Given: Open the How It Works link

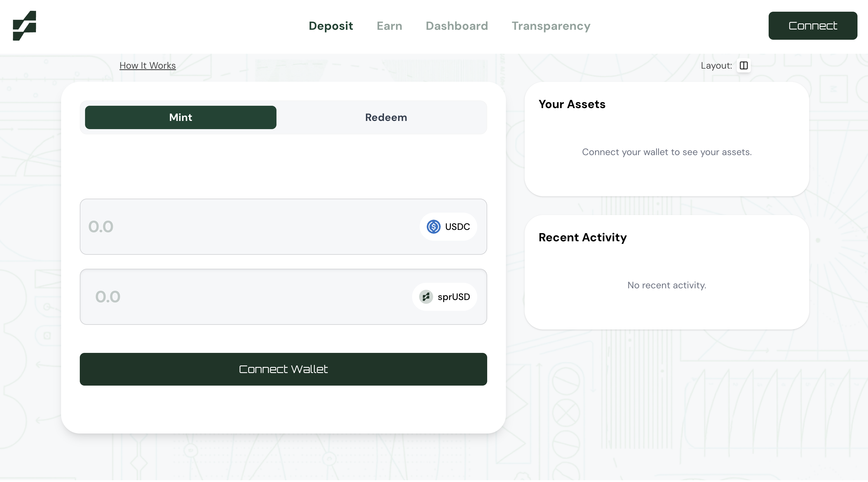Looking at the screenshot, I should pos(148,65).
